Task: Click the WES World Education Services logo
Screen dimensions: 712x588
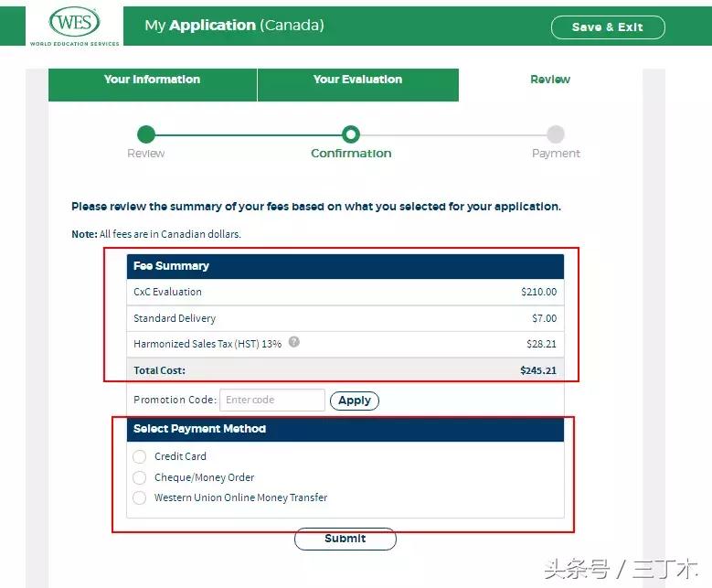Action: [74, 26]
